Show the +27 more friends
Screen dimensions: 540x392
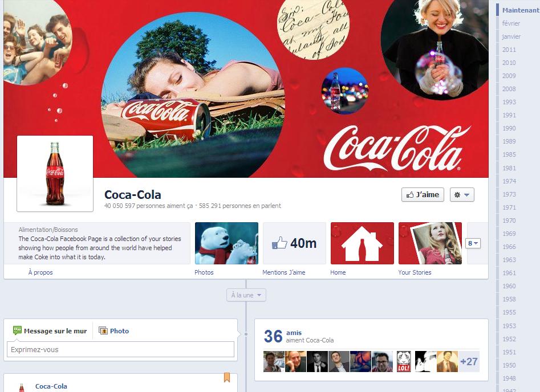(x=469, y=362)
